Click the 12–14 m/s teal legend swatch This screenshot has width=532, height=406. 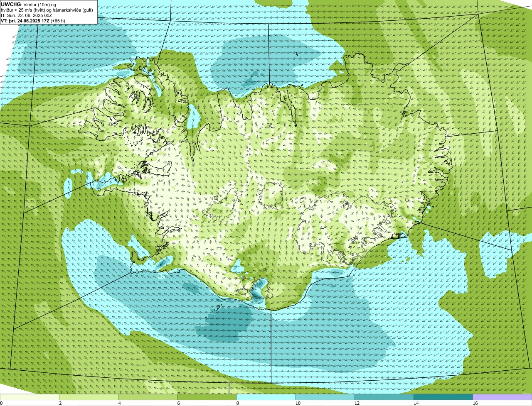tap(384, 397)
